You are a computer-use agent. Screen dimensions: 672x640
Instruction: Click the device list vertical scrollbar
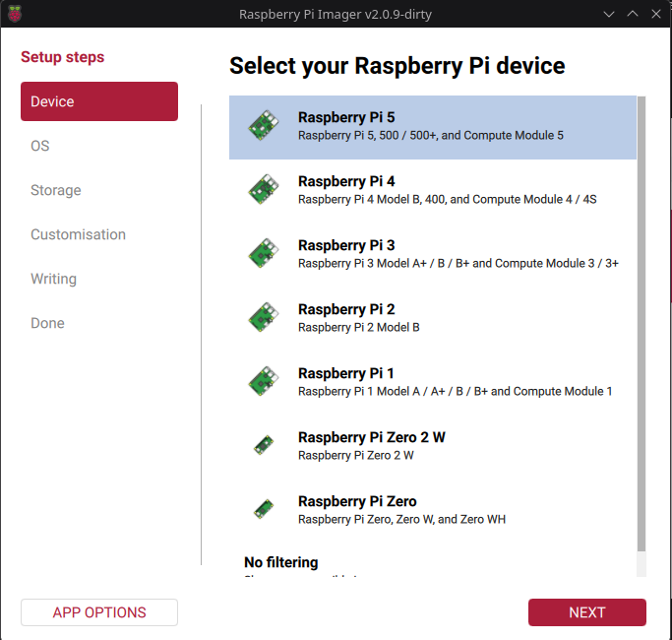click(641, 324)
